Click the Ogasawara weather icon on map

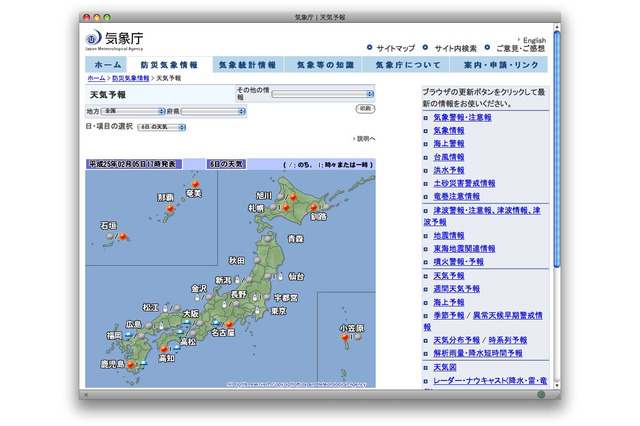click(x=344, y=338)
